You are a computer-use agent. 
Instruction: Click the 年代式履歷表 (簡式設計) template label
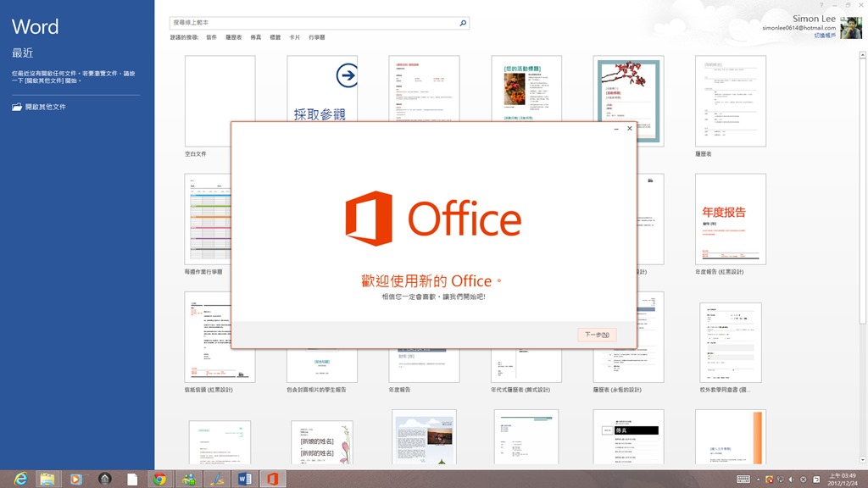520,390
